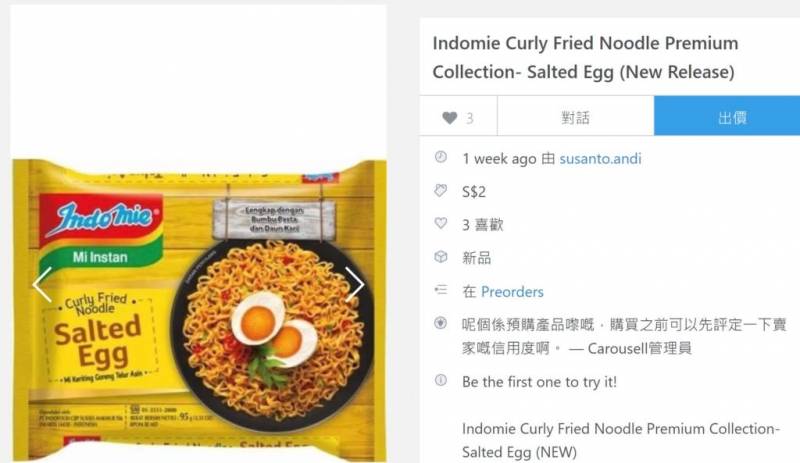800x463 pixels.
Task: Click the Salted Egg noodle product image
Action: pyautogui.click(x=199, y=310)
